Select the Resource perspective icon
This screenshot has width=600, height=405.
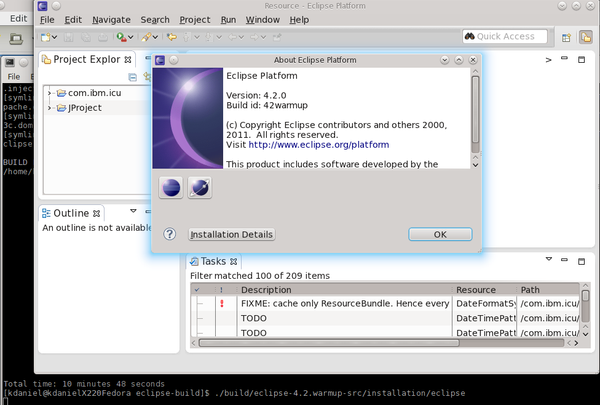(x=585, y=37)
